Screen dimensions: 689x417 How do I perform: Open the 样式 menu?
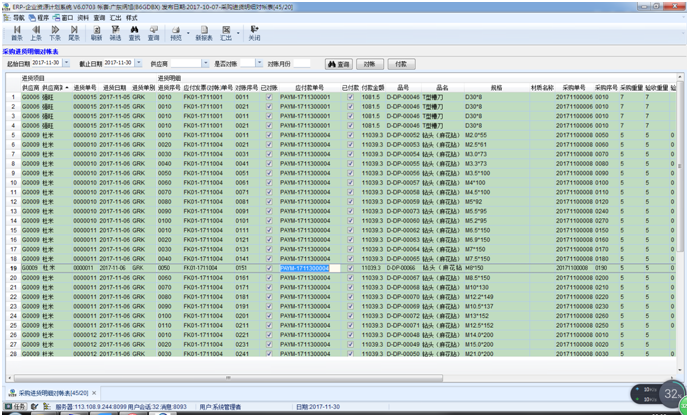pos(131,18)
